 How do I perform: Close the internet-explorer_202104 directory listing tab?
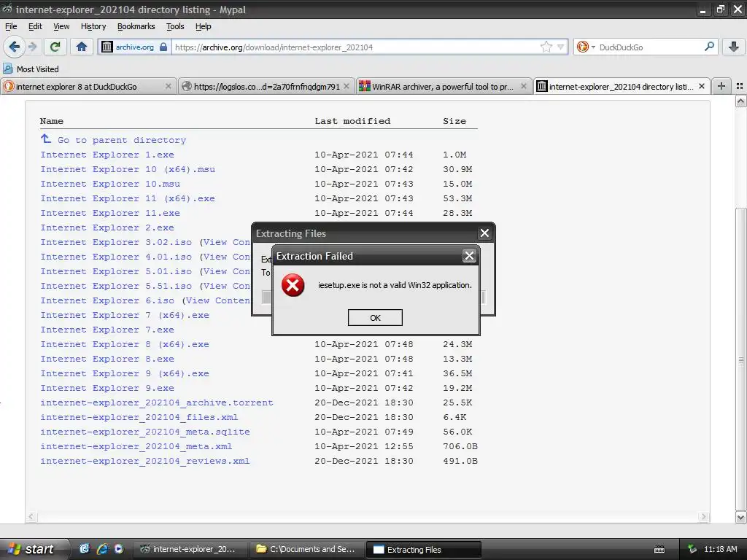[701, 86]
